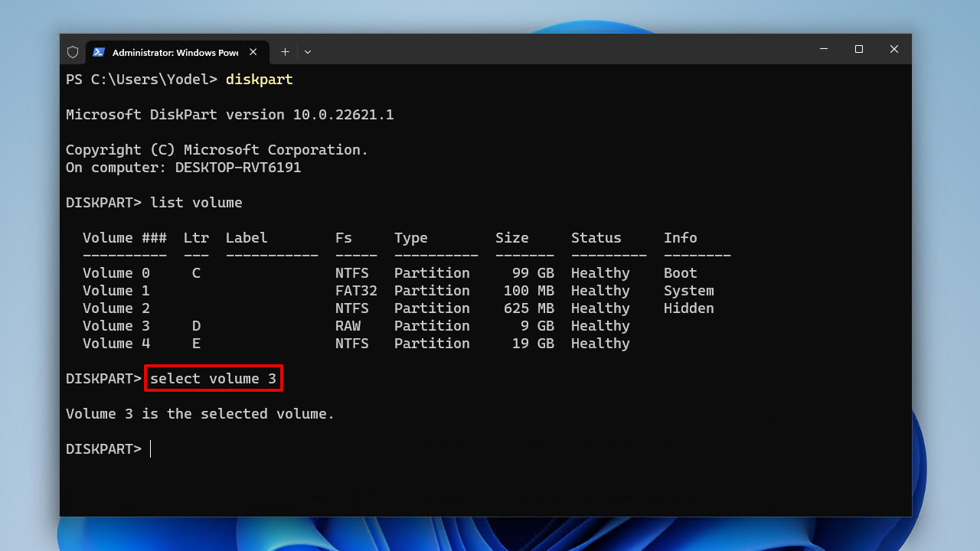The width and height of the screenshot is (980, 551).
Task: Click 'Hidden' info of Volume 2
Action: pos(688,308)
